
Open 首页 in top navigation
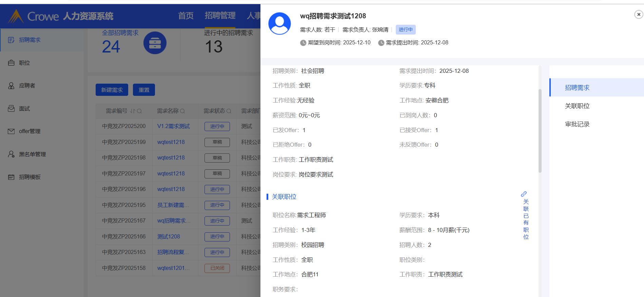(x=186, y=16)
